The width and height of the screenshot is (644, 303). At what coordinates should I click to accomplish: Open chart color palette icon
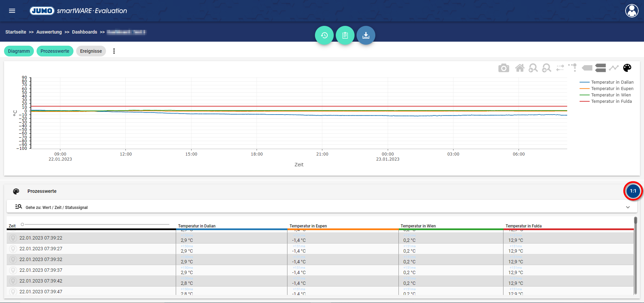627,68
